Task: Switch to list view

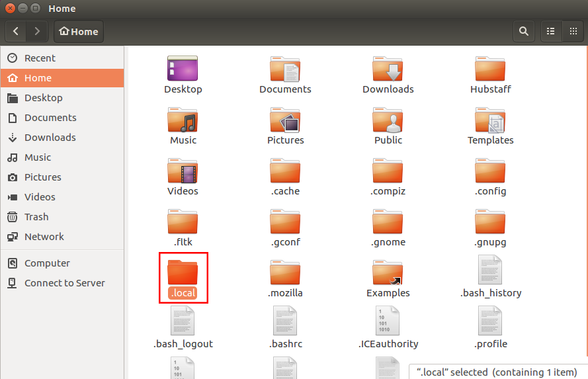Action: tap(551, 32)
